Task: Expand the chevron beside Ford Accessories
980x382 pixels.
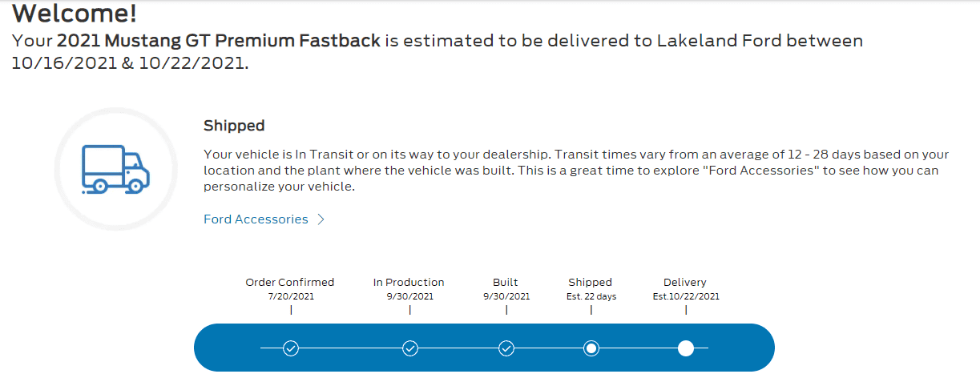Action: [321, 219]
